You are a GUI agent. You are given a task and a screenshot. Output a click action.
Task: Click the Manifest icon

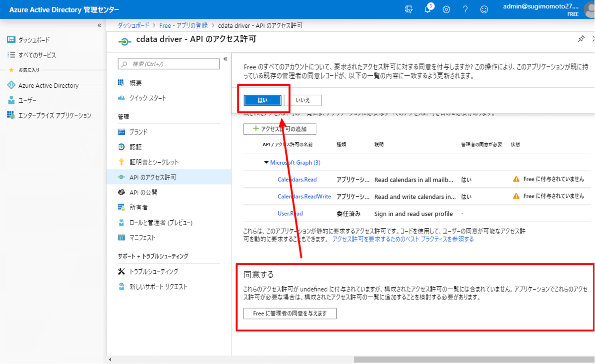[x=121, y=238]
